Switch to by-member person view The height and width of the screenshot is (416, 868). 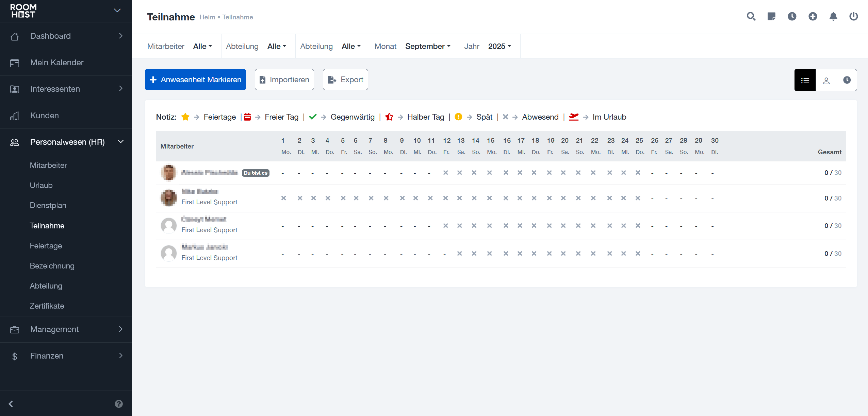click(x=826, y=80)
